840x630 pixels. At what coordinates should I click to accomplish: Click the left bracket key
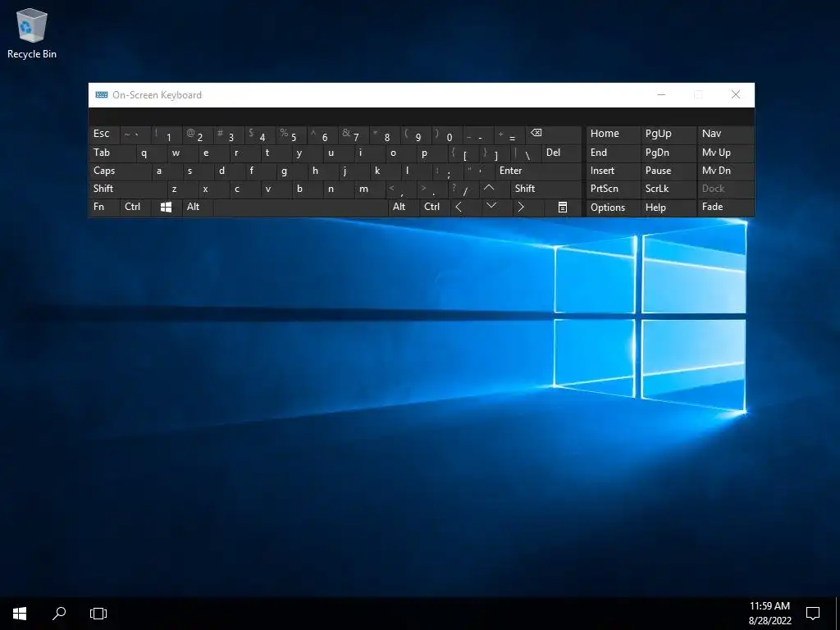pyautogui.click(x=463, y=153)
